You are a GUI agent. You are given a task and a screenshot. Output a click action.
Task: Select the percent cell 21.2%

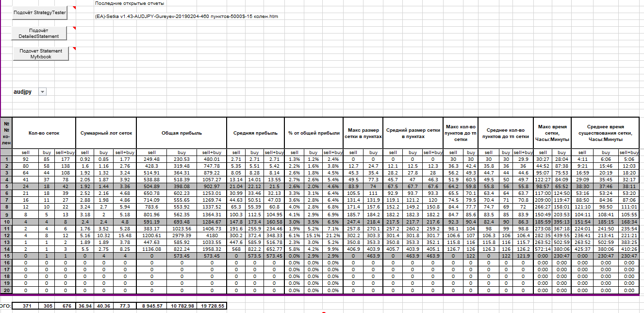coord(332,235)
